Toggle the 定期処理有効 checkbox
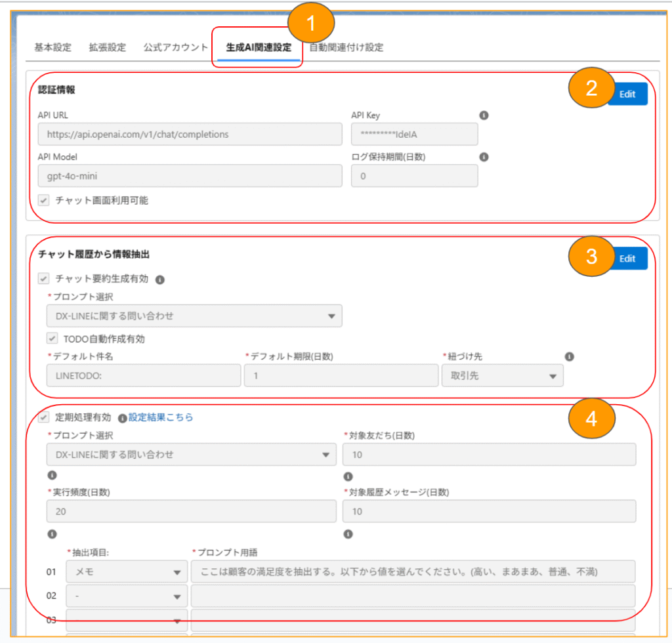Viewport: 672px width, 643px height. (44, 417)
